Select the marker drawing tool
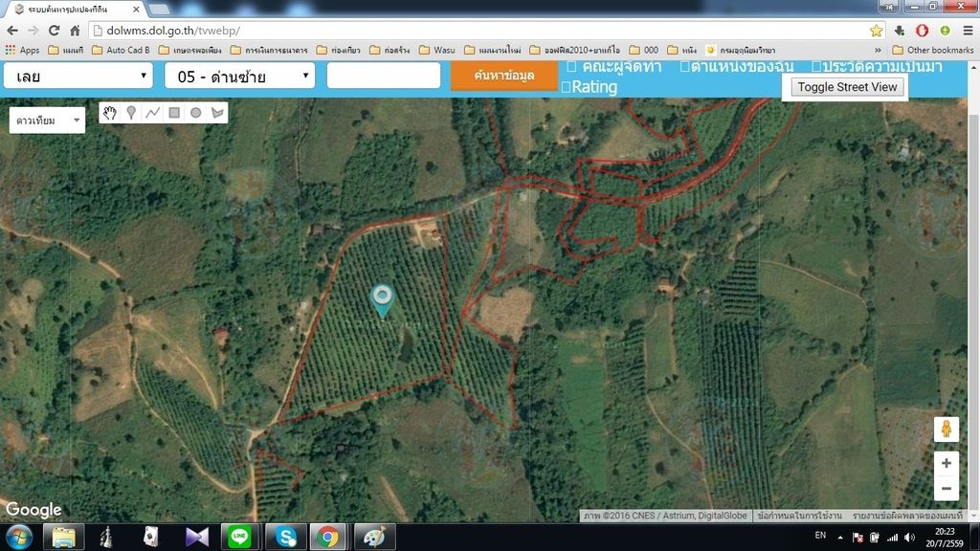Viewport: 980px width, 551px height. [131, 113]
